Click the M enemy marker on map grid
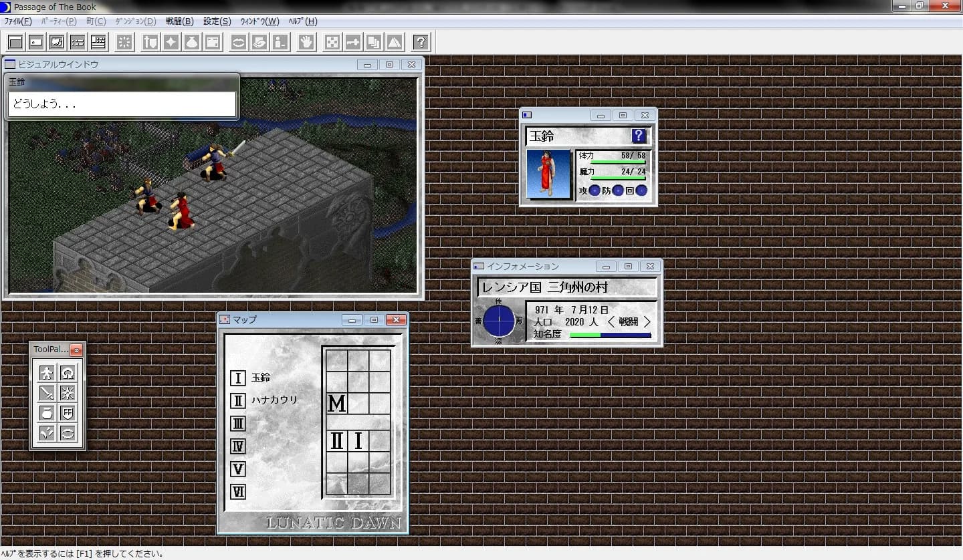The height and width of the screenshot is (560, 963). (337, 404)
